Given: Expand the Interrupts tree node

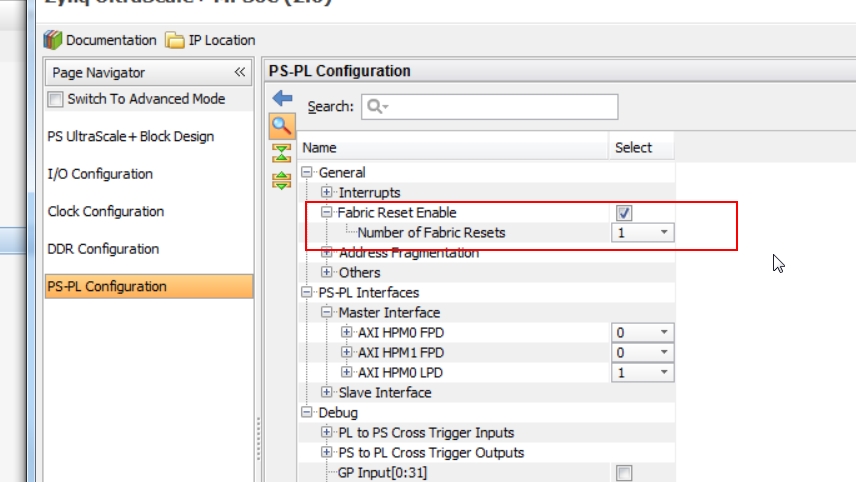Looking at the screenshot, I should [327, 192].
